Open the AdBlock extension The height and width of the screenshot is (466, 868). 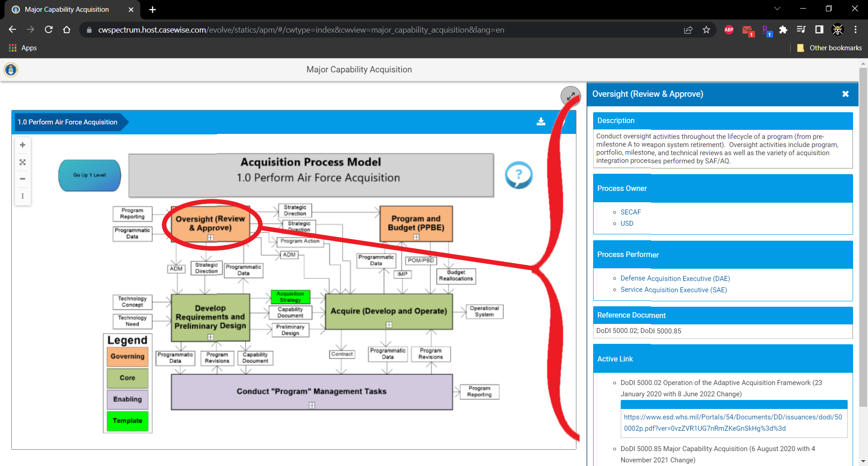coord(729,30)
